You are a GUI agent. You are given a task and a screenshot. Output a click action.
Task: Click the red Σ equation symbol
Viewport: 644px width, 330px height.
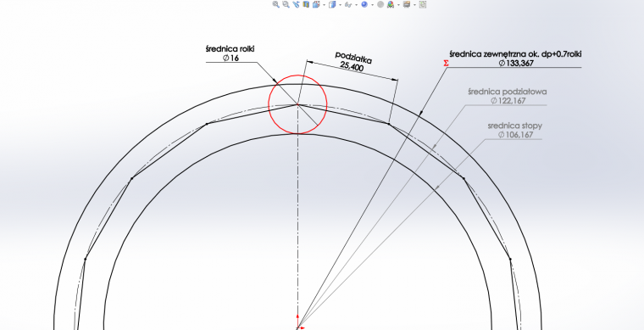[x=446, y=64]
